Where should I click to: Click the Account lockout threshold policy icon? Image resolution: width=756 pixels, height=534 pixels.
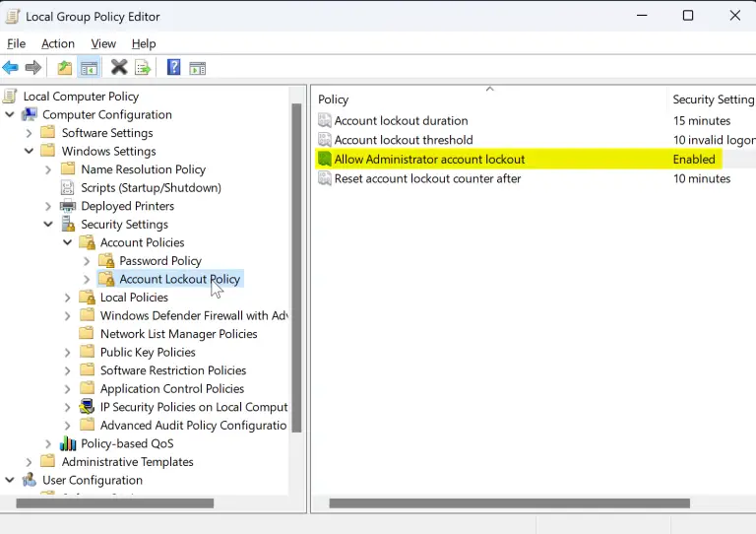(x=325, y=139)
